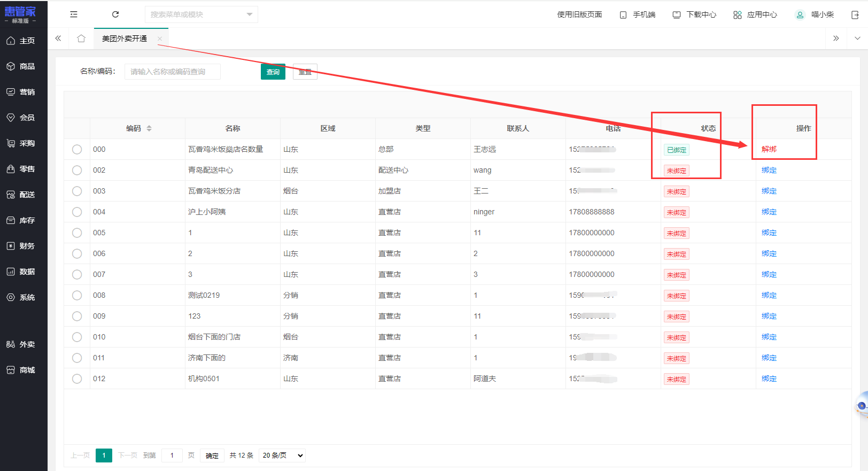Image resolution: width=868 pixels, height=471 pixels.
Task: Click 解绑 for row 000
Action: point(769,149)
